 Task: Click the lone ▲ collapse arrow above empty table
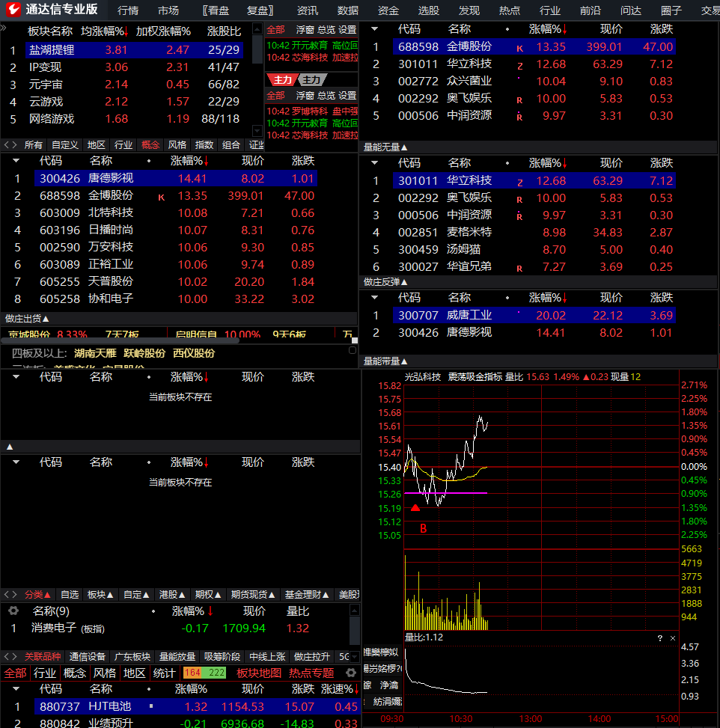point(10,447)
